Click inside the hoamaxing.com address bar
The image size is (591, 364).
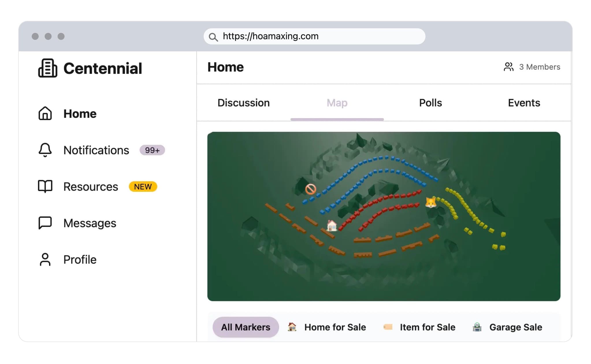pyautogui.click(x=289, y=36)
